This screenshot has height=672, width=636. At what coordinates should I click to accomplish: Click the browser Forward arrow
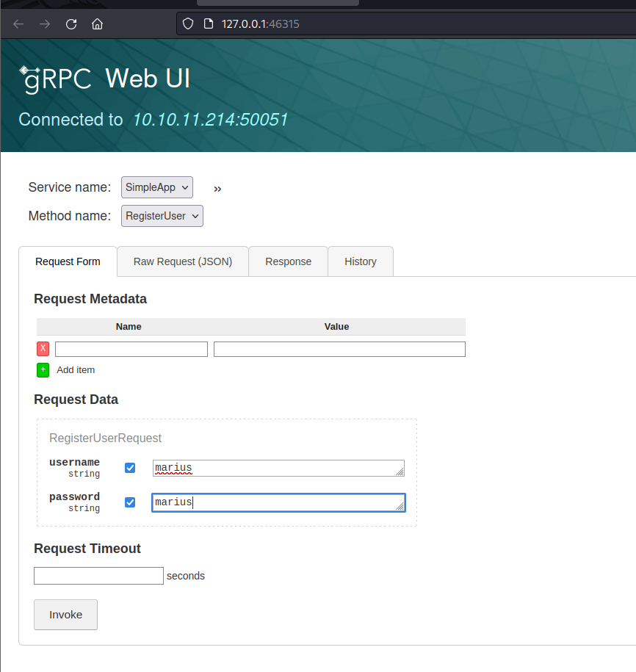[x=45, y=24]
